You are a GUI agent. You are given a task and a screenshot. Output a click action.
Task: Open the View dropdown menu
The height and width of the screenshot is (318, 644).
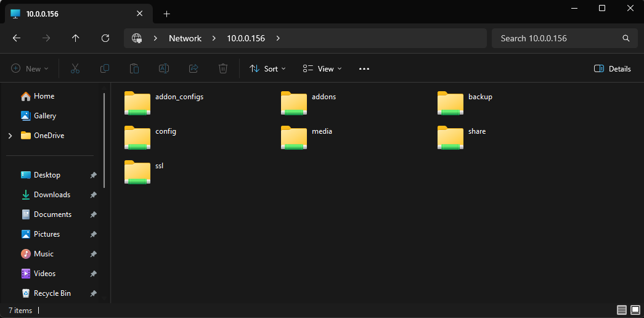point(322,69)
